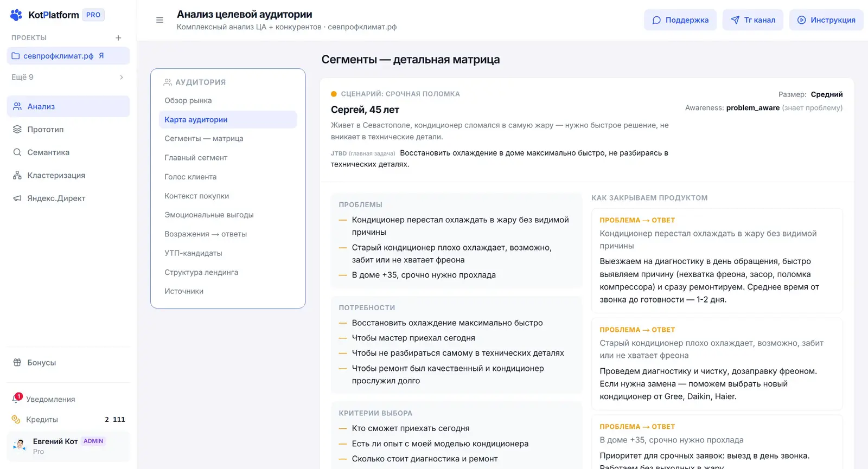Click the PRO plan badge
Viewport: 868px width, 469px height.
(93, 15)
